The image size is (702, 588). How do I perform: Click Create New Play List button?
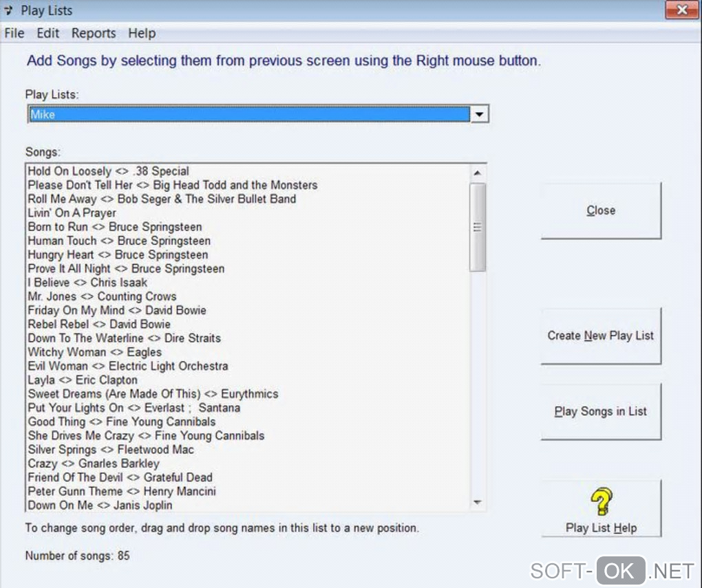tap(601, 336)
